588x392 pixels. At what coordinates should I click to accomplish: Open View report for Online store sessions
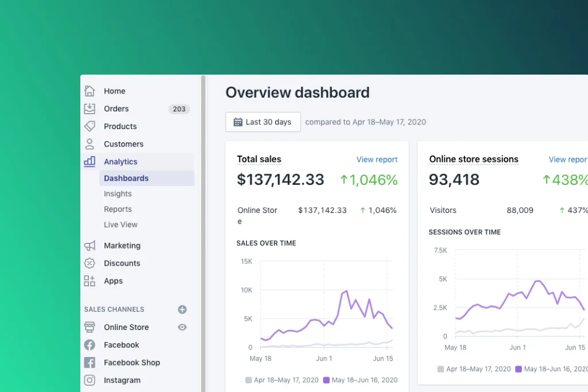567,160
